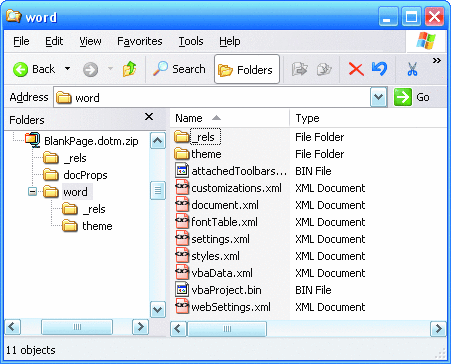Select BlankPage.dotm.zip in the folder tree
This screenshot has height=364, width=451.
[91, 141]
